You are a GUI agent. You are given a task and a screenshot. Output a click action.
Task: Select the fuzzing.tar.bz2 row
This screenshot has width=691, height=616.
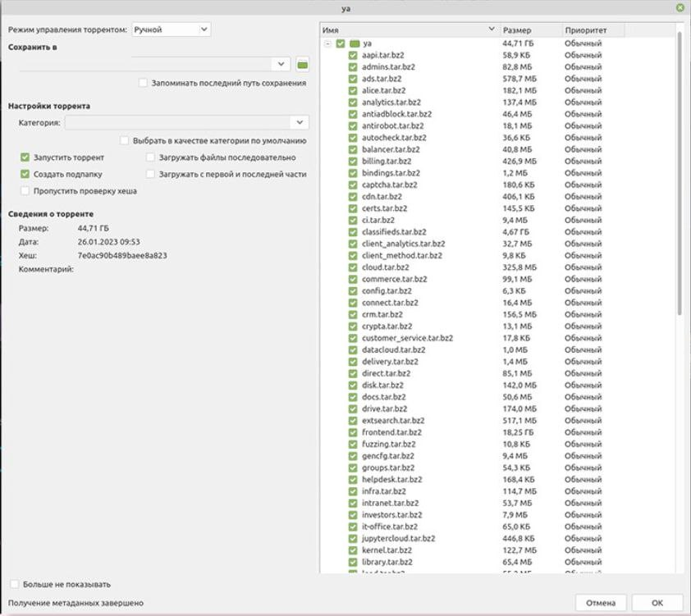pyautogui.click(x=497, y=444)
